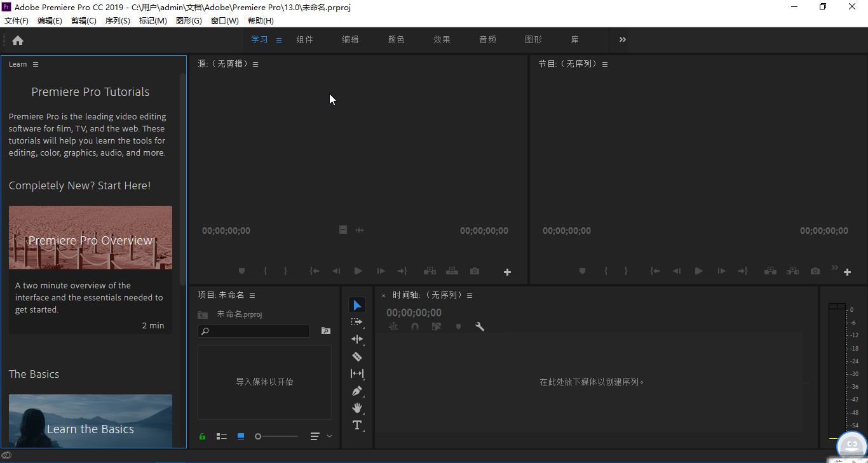
Task: Open the 序列(S) menu
Action: point(118,20)
